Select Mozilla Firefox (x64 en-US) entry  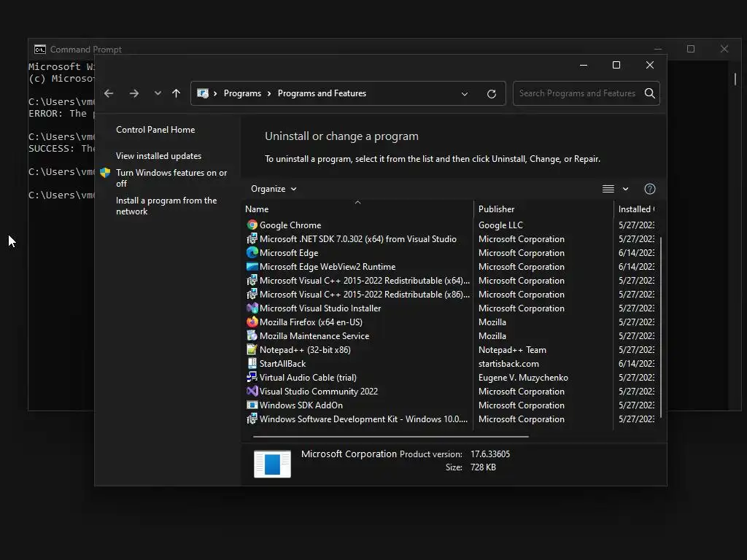coord(311,322)
